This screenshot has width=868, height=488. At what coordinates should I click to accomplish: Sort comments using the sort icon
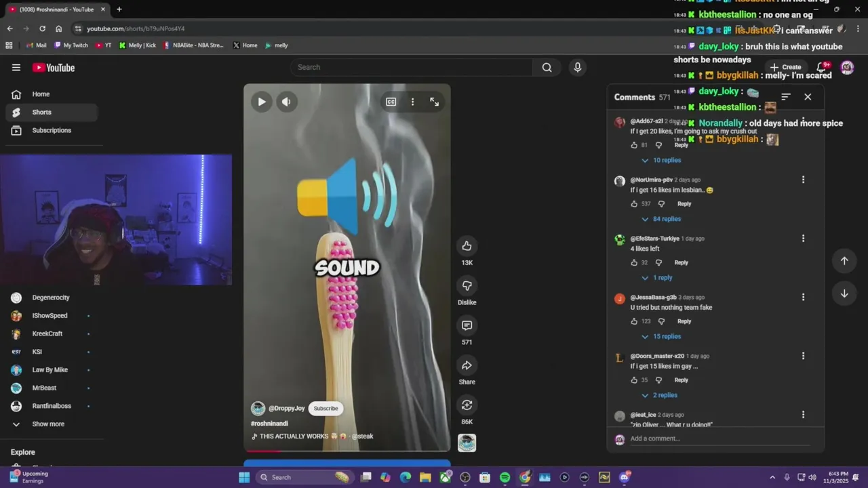(786, 97)
